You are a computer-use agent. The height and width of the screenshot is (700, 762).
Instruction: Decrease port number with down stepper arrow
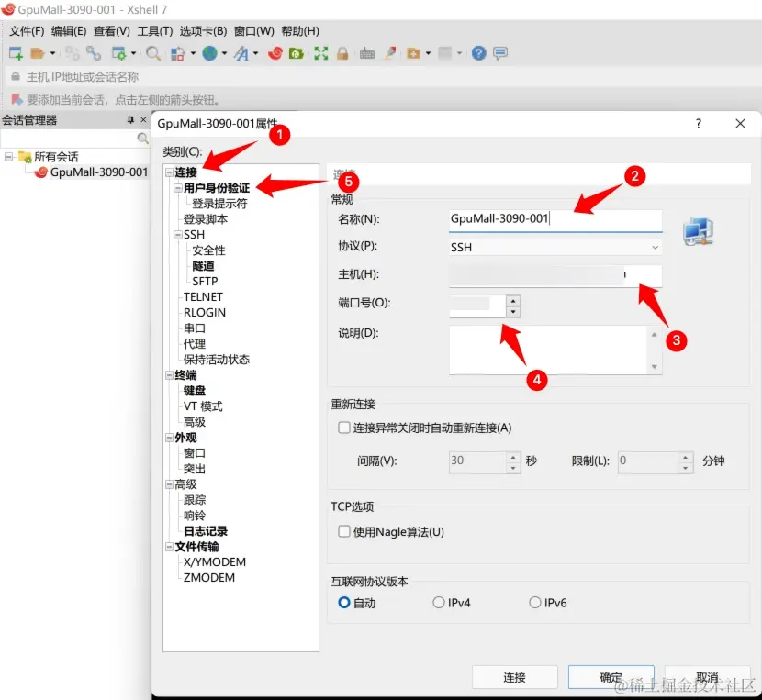pos(513,312)
